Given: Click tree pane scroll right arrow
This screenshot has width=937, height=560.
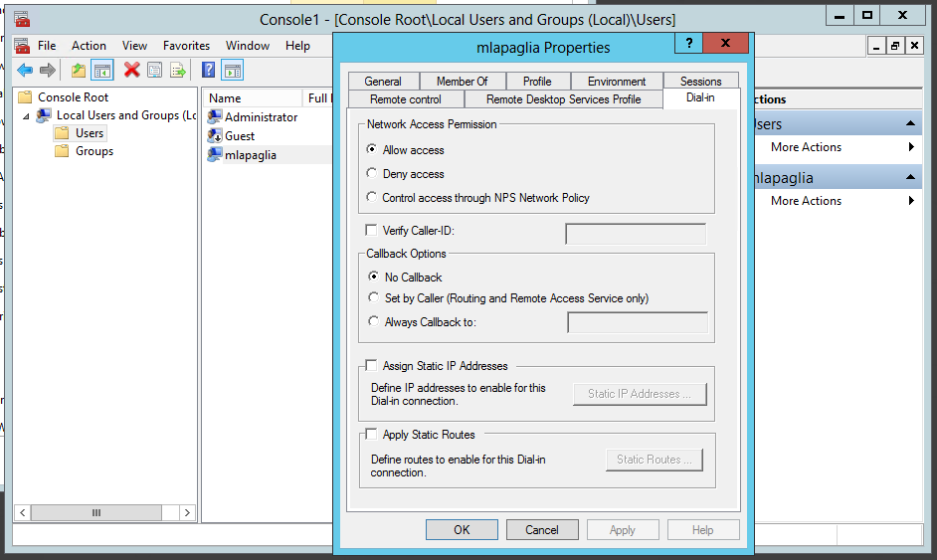Looking at the screenshot, I should (187, 513).
